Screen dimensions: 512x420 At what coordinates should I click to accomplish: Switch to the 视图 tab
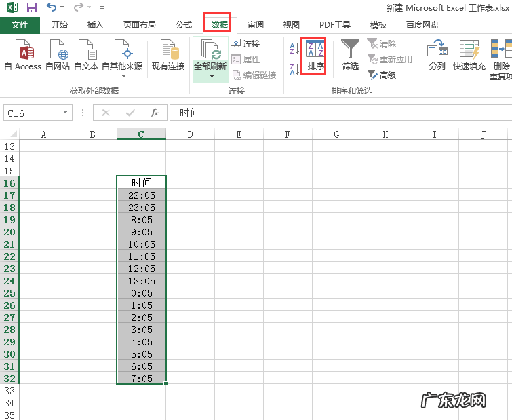click(292, 25)
